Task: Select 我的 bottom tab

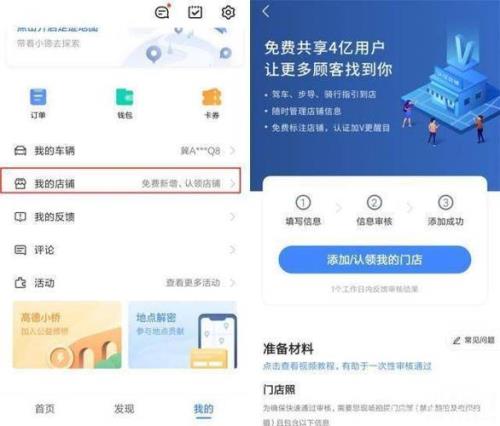Action: pos(204,409)
